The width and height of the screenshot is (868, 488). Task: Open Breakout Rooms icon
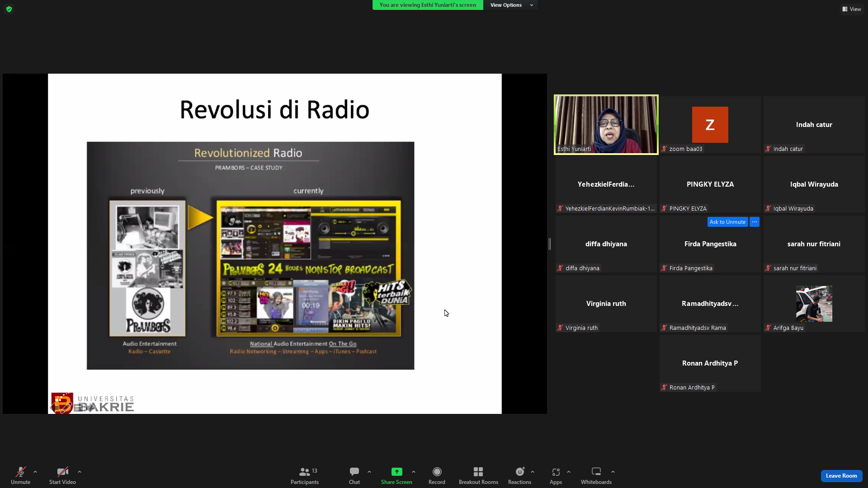pyautogui.click(x=478, y=472)
